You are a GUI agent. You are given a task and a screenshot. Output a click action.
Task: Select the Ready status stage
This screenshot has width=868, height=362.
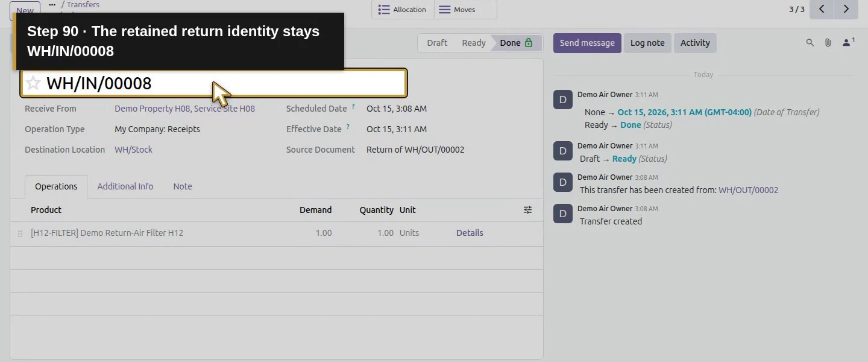473,43
